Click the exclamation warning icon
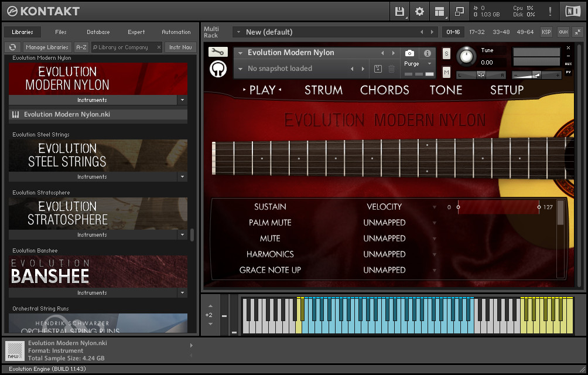 pos(550,11)
